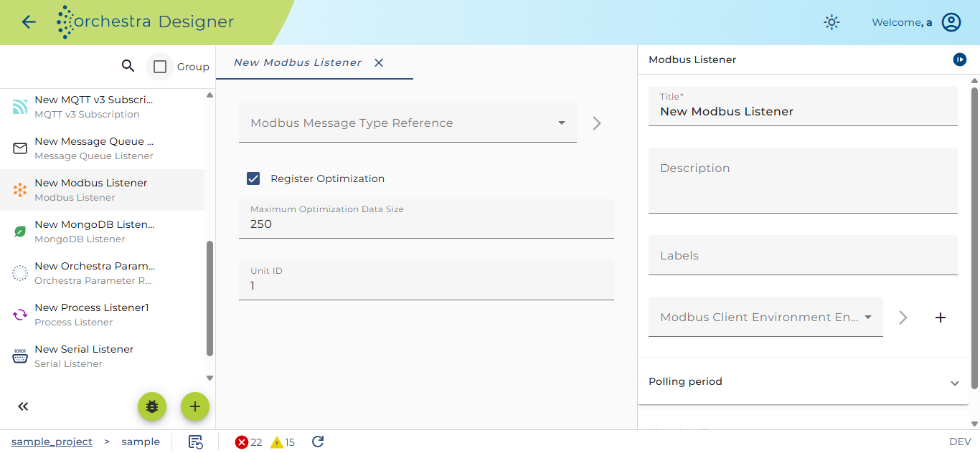This screenshot has height=453, width=980.
Task: Run Modbus Listener with play icon
Action: pyautogui.click(x=960, y=59)
